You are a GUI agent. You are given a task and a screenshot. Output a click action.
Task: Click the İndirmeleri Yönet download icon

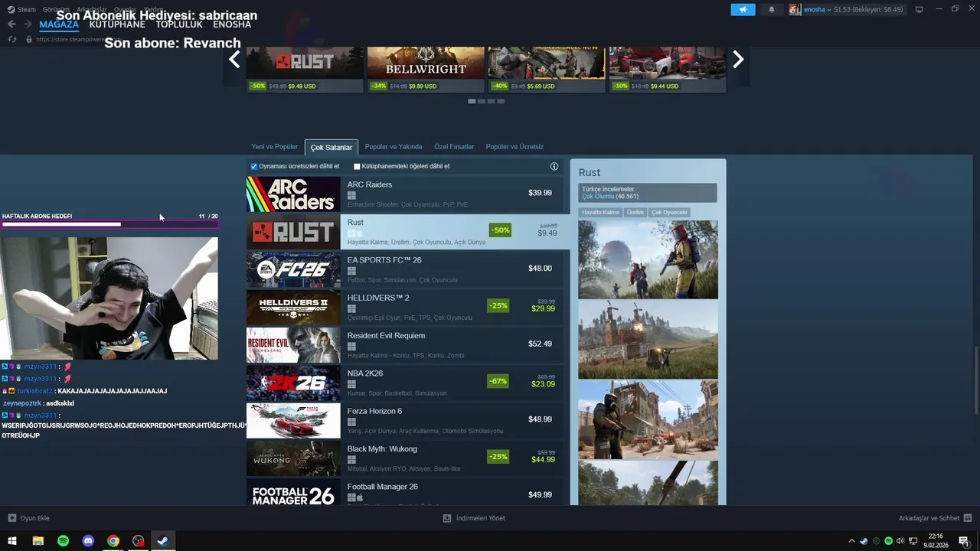pyautogui.click(x=447, y=518)
